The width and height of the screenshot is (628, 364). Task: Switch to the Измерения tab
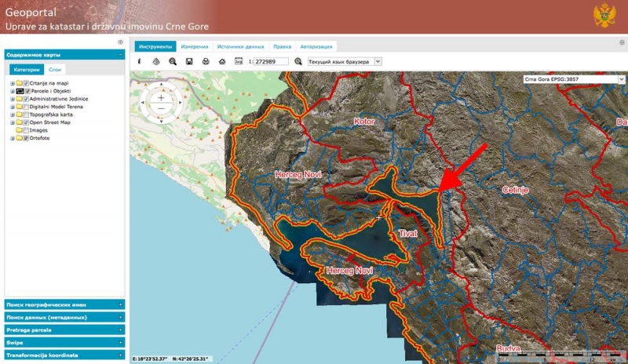(194, 46)
